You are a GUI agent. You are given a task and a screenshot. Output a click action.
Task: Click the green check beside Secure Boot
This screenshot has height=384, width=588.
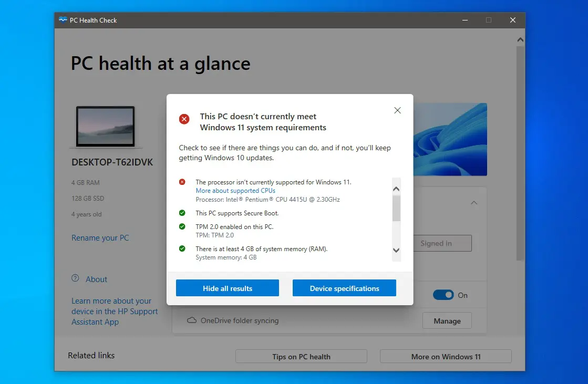tap(182, 213)
